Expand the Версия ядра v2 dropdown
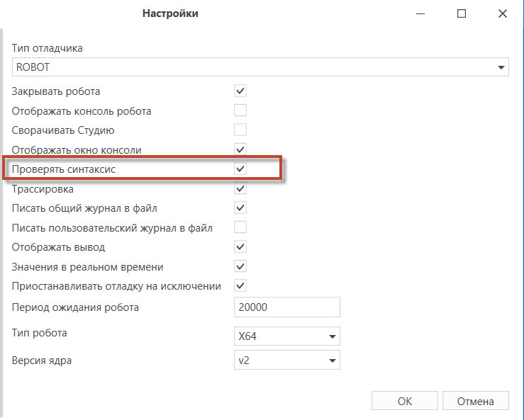524x420 pixels. coord(287,360)
